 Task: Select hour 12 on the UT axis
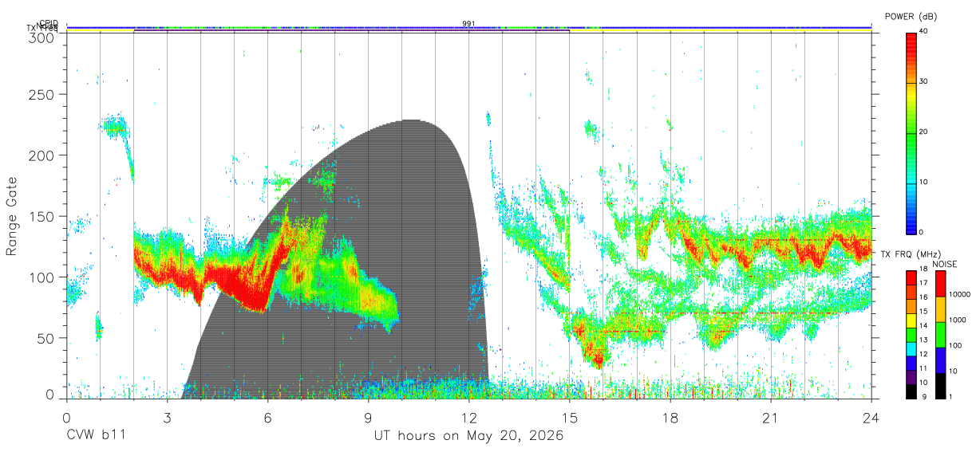click(x=468, y=418)
